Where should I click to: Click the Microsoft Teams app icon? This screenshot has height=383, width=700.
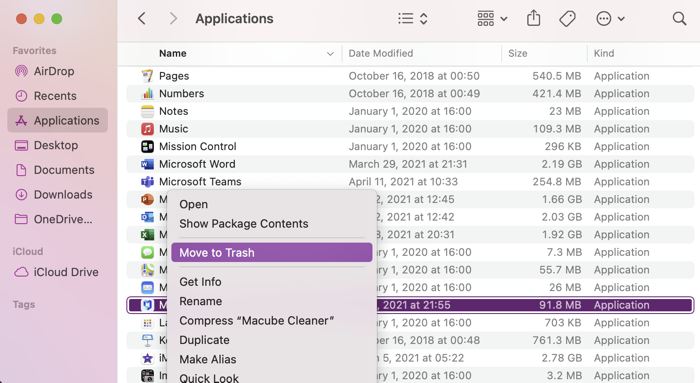click(x=147, y=182)
